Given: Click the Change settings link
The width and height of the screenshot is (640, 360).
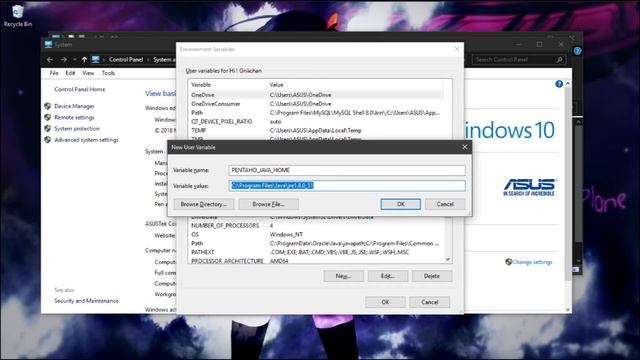Looking at the screenshot, I should (x=532, y=262).
